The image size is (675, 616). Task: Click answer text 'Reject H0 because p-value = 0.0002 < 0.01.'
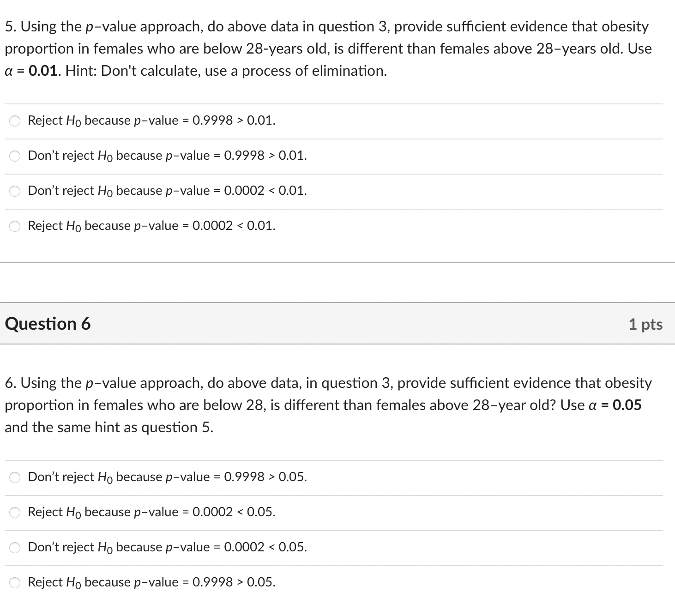point(152,226)
